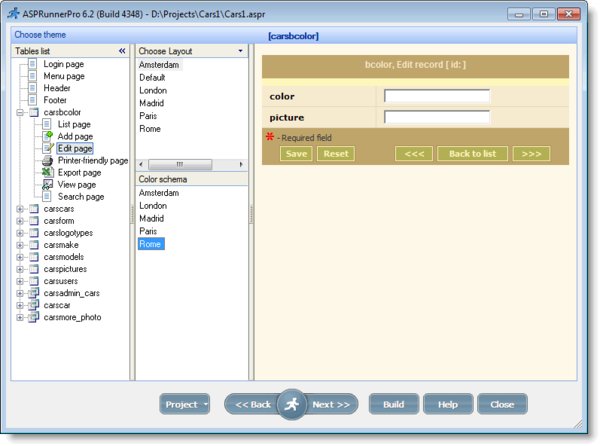600x446 pixels.
Task: Go to the Next >> step
Action: pyautogui.click(x=331, y=404)
